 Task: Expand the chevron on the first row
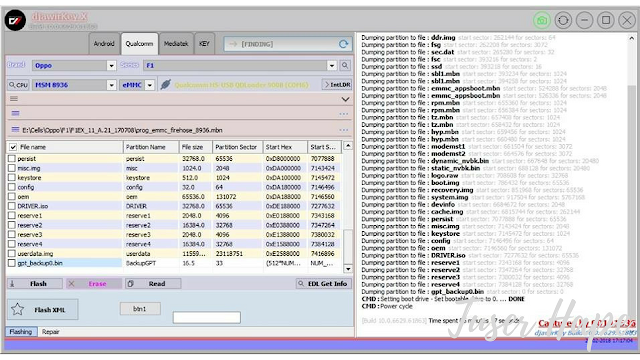coord(345,99)
